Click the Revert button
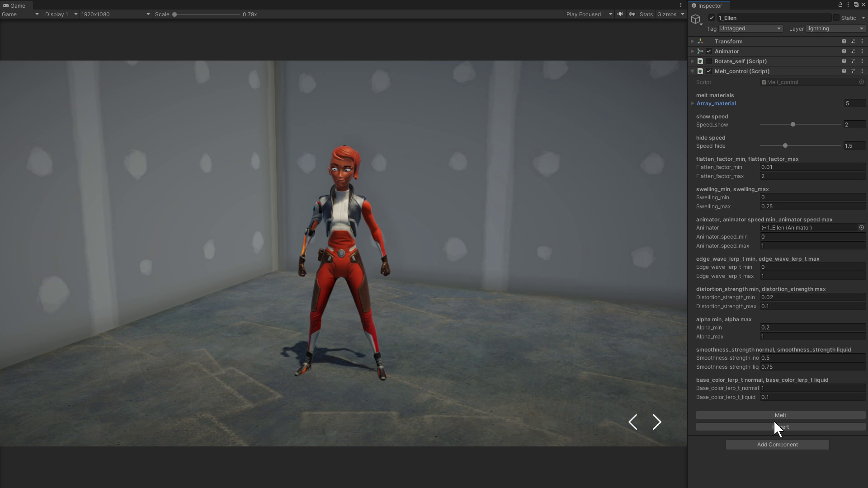The width and height of the screenshot is (868, 488). coord(781,427)
